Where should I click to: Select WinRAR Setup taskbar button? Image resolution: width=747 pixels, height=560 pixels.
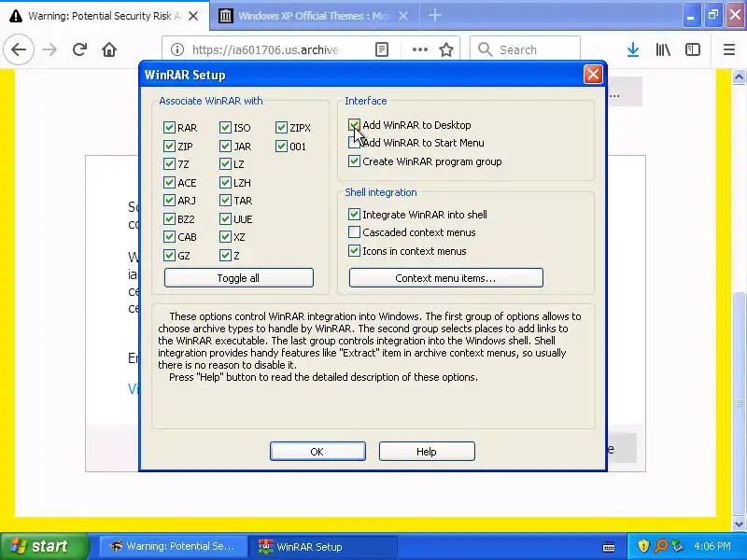coord(322,546)
